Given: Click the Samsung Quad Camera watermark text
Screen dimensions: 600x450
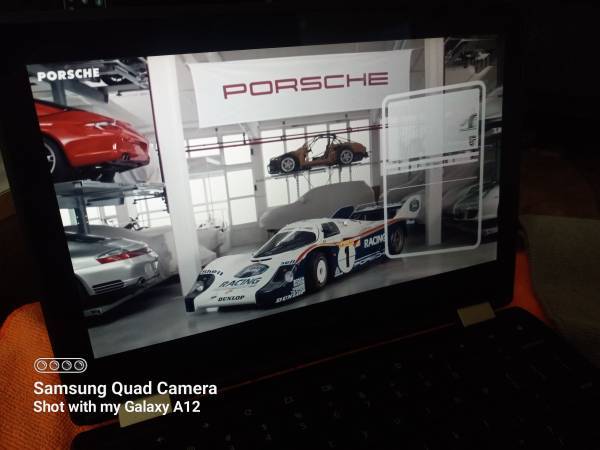Looking at the screenshot, I should click(125, 388).
